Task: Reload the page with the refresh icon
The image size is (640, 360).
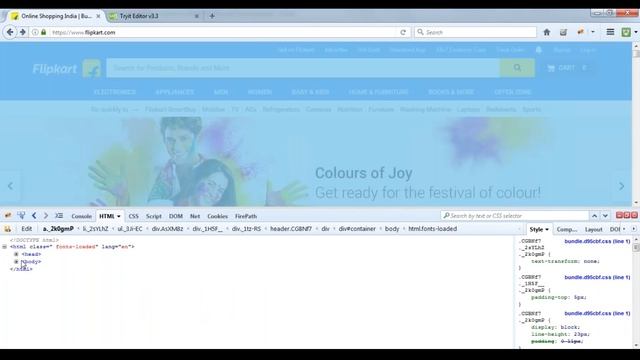Action: click(403, 32)
